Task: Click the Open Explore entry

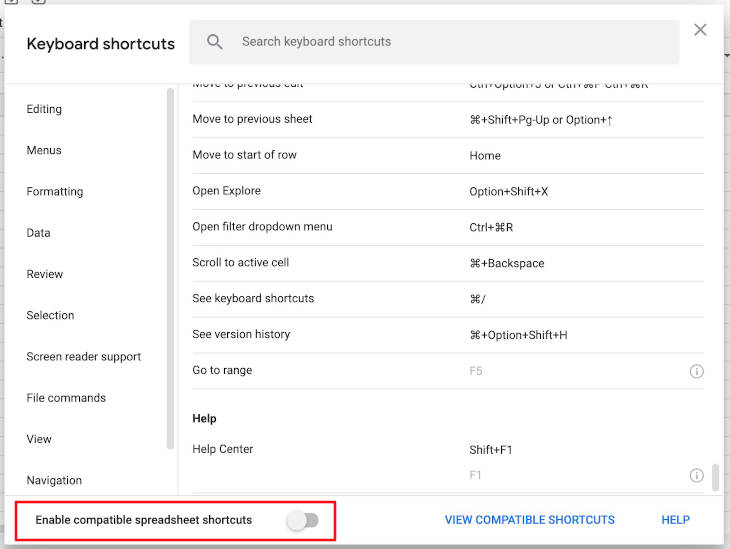Action: [x=448, y=191]
